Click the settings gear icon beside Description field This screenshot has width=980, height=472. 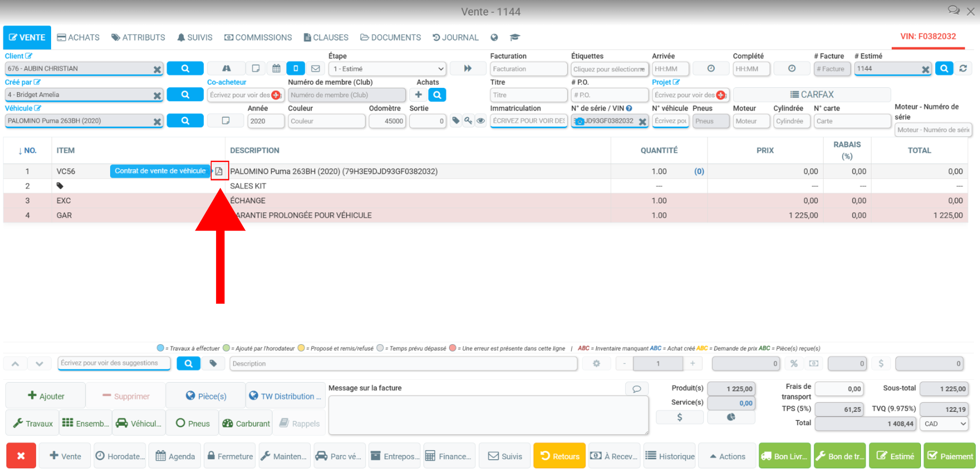pyautogui.click(x=596, y=363)
